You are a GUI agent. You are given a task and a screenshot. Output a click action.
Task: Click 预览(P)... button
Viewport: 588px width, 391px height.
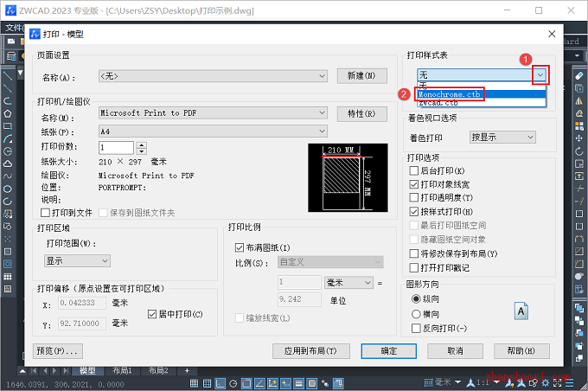(58, 351)
